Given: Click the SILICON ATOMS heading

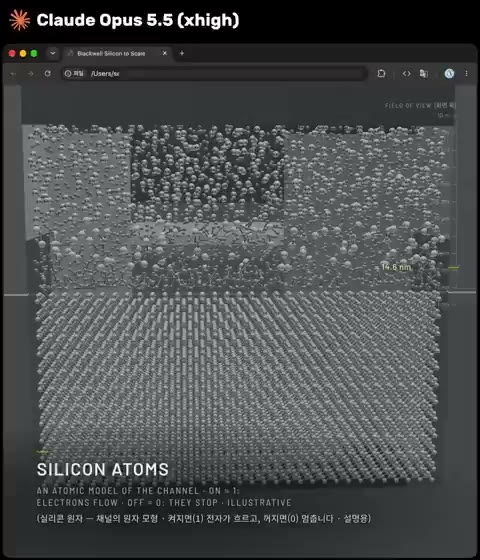Looking at the screenshot, I should coord(103,469).
